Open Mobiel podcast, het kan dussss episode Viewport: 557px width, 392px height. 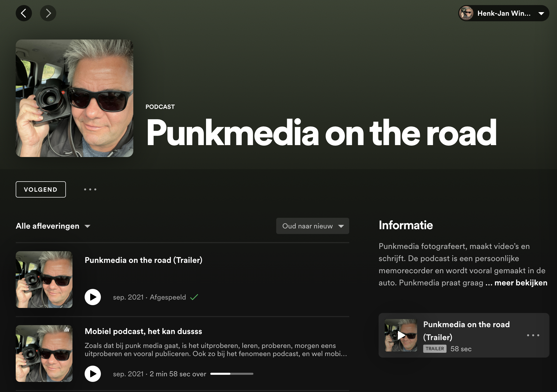pos(143,331)
